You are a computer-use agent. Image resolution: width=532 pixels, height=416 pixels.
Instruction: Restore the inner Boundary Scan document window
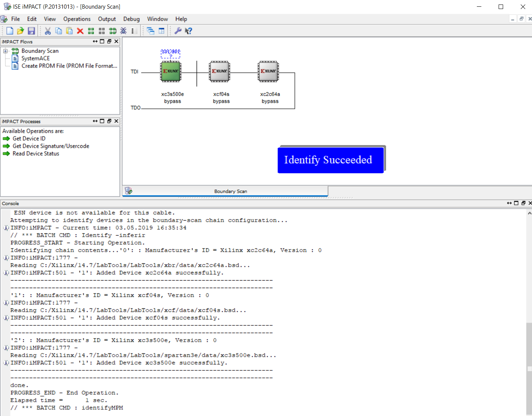521,19
